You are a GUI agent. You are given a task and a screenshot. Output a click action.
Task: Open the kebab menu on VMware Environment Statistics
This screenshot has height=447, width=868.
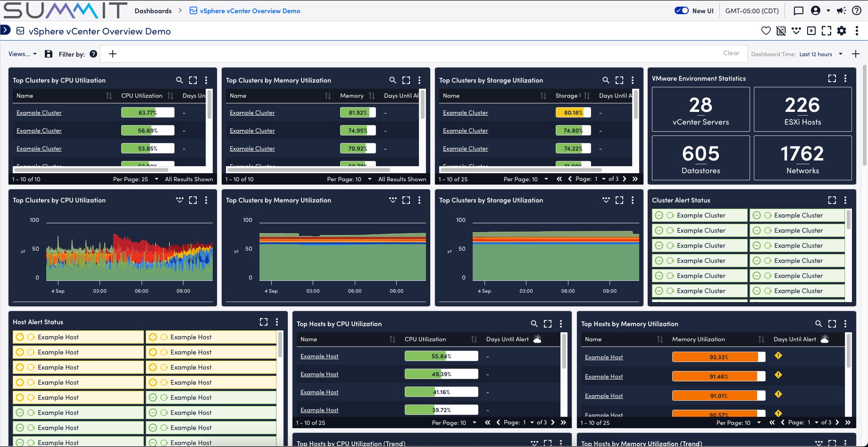[845, 78]
